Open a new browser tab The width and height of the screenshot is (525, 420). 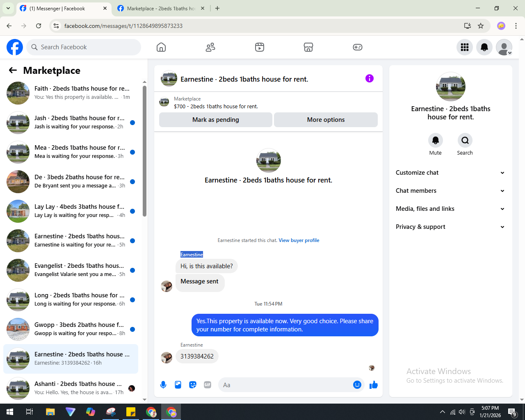[x=217, y=8]
